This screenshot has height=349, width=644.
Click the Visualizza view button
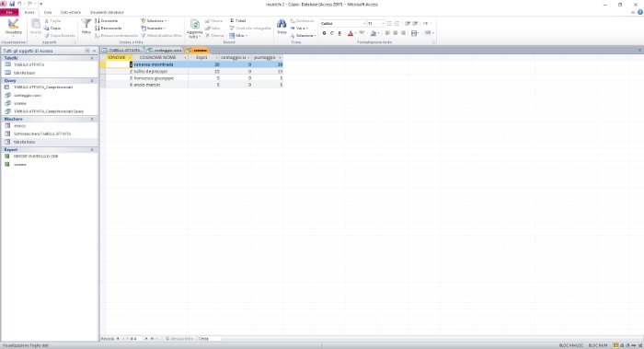13,27
